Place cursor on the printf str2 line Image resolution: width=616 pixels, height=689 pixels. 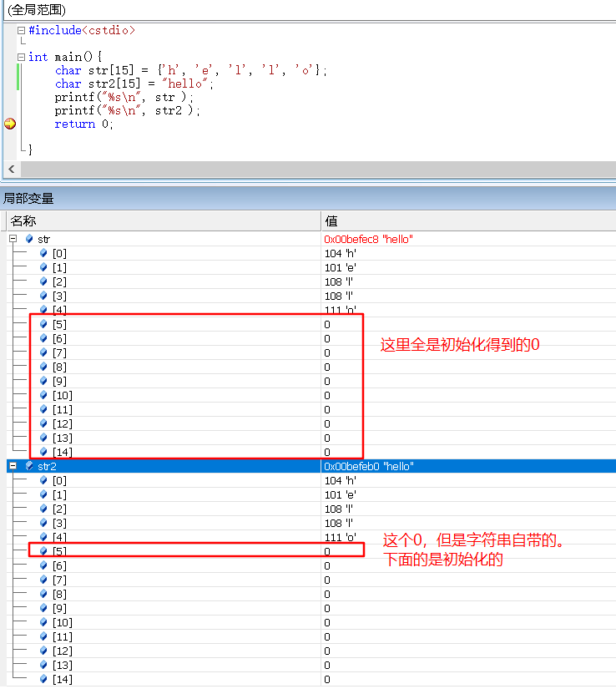(x=125, y=110)
